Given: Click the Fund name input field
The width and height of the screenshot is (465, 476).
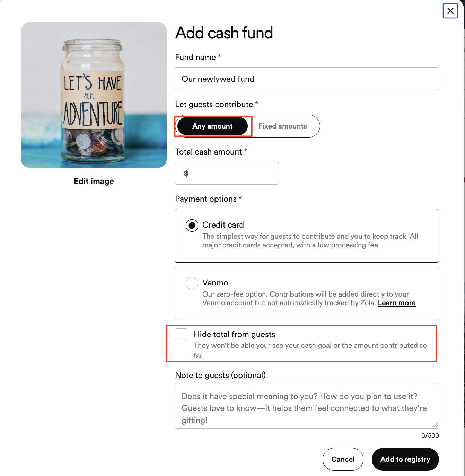Looking at the screenshot, I should click(307, 79).
